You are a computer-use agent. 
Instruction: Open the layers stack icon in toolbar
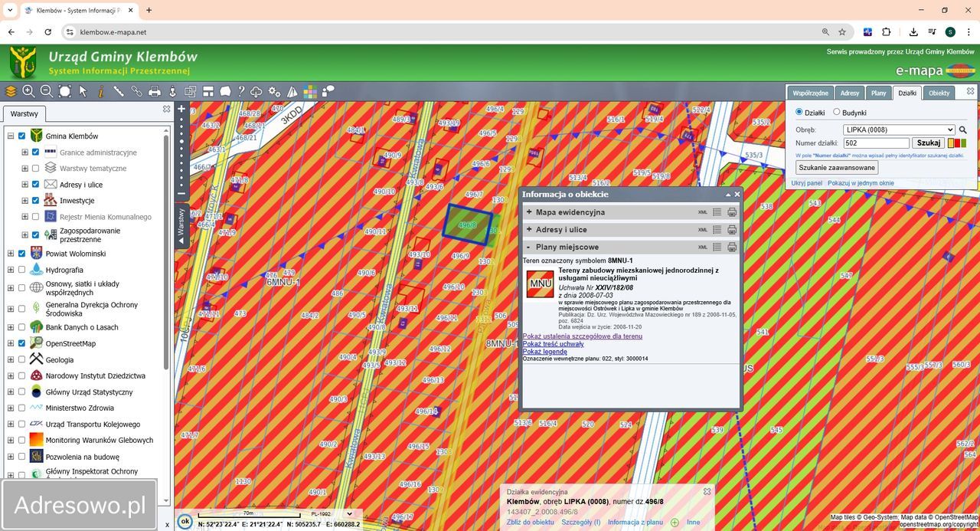pos(11,91)
